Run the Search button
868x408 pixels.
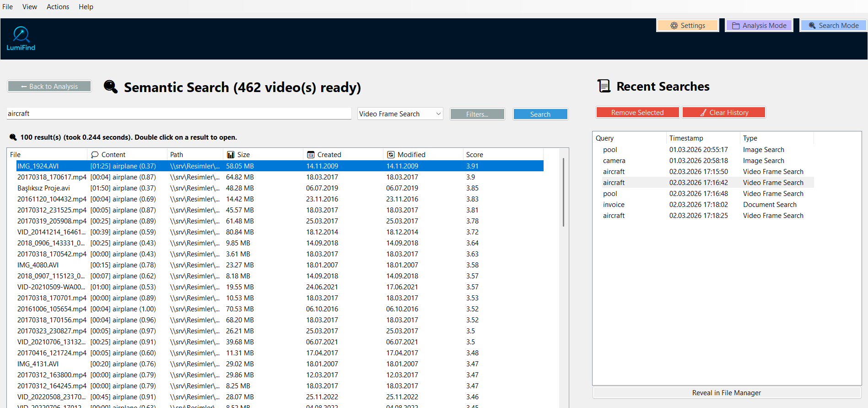[540, 114]
